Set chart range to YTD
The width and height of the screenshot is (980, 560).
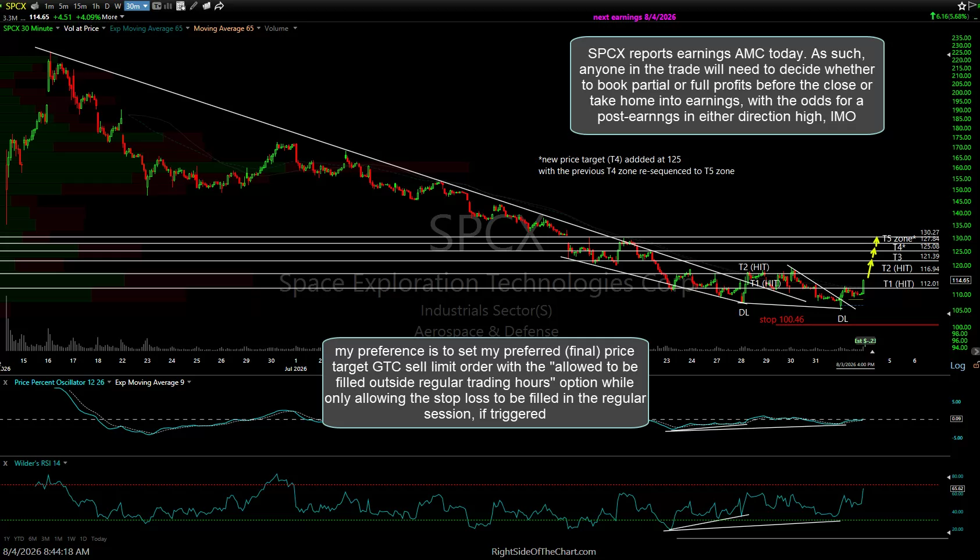(x=19, y=539)
